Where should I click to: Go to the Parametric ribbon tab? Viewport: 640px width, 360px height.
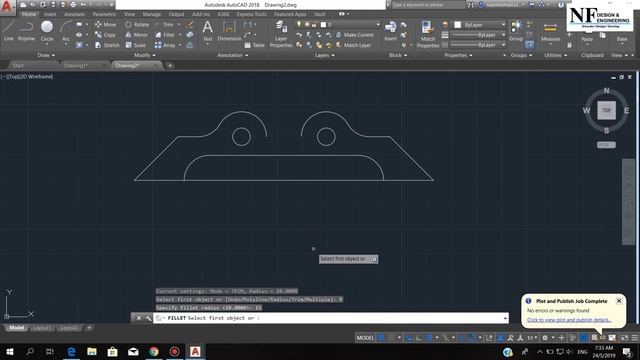[104, 14]
